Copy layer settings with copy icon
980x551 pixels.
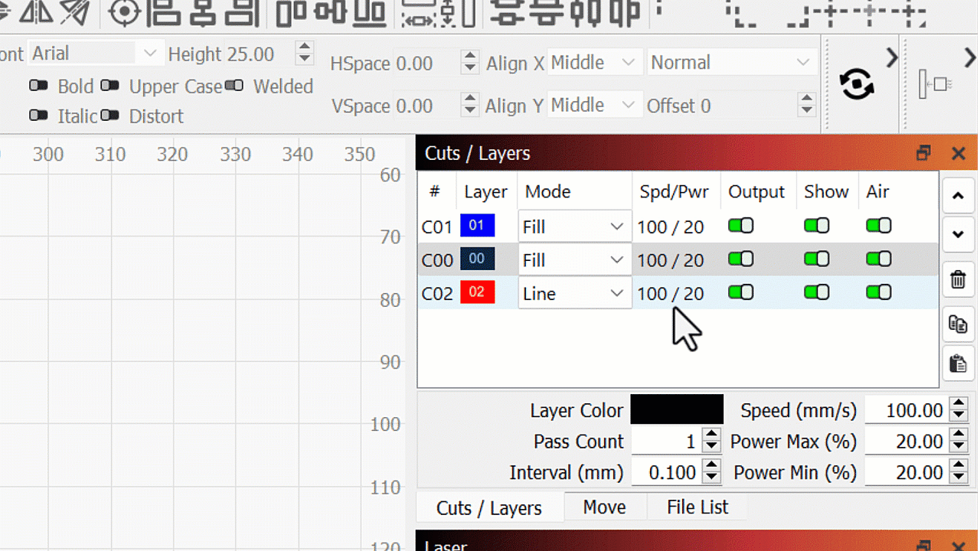coord(958,324)
